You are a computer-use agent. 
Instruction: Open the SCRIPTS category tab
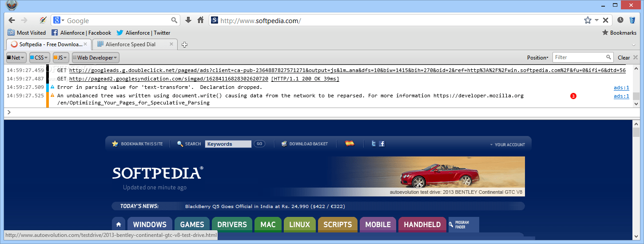coord(338,224)
